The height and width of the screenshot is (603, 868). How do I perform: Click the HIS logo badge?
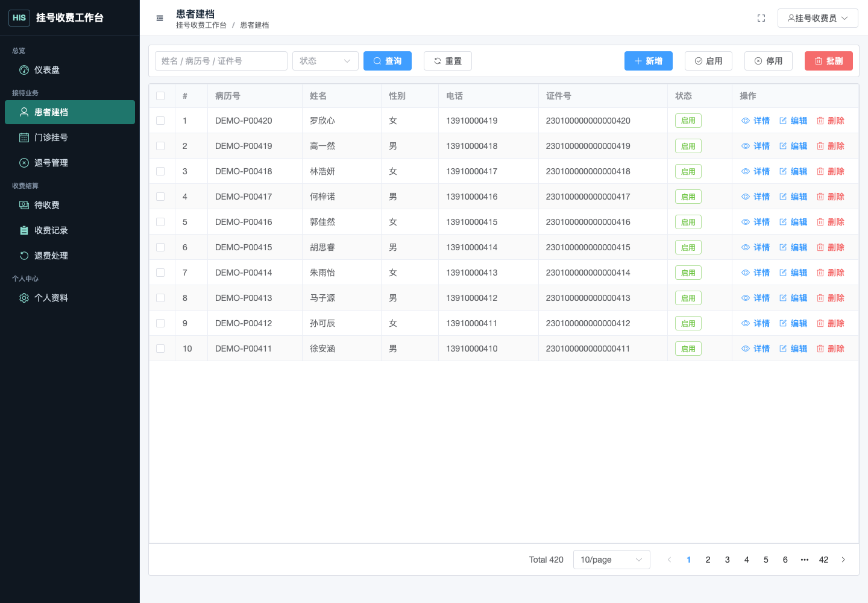[19, 18]
